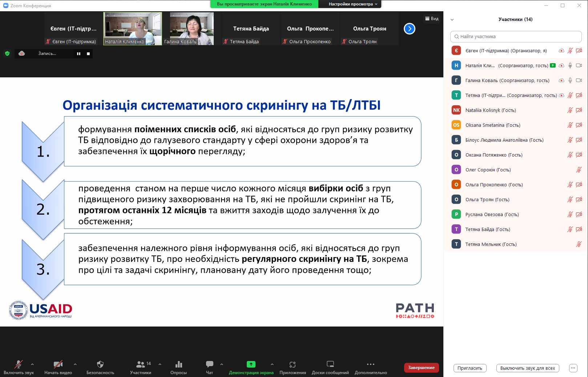Click the green Share Screen icon
Image resolution: width=588 pixels, height=377 pixels.
tap(251, 364)
